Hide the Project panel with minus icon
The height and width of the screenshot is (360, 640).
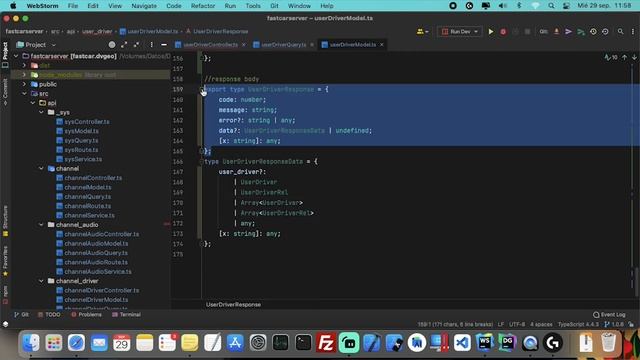[164, 44]
